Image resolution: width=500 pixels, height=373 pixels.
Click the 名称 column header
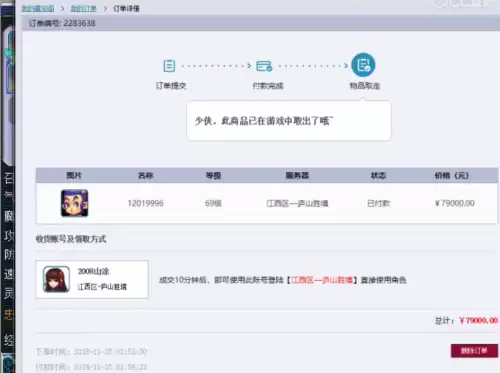point(146,175)
